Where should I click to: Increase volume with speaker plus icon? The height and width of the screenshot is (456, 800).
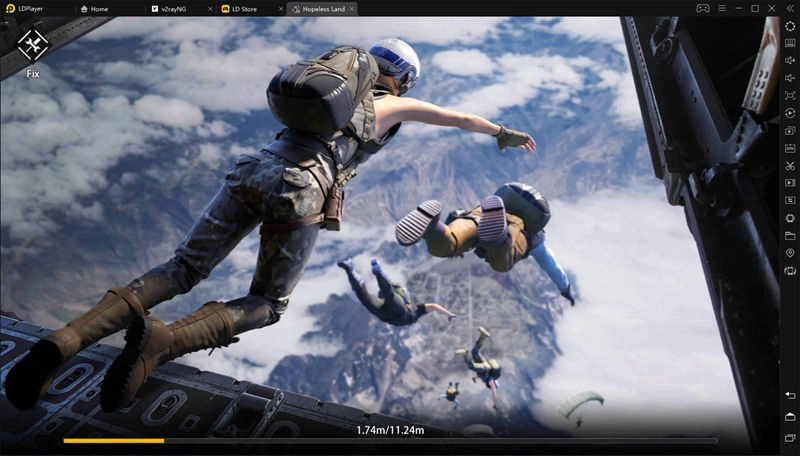(x=790, y=60)
